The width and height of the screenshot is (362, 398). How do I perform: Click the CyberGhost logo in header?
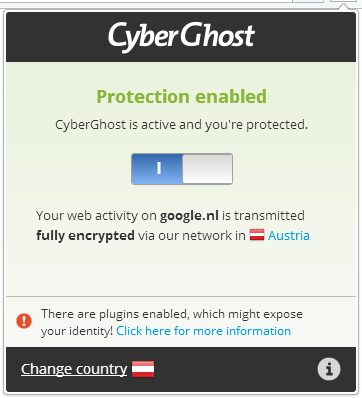click(x=181, y=36)
